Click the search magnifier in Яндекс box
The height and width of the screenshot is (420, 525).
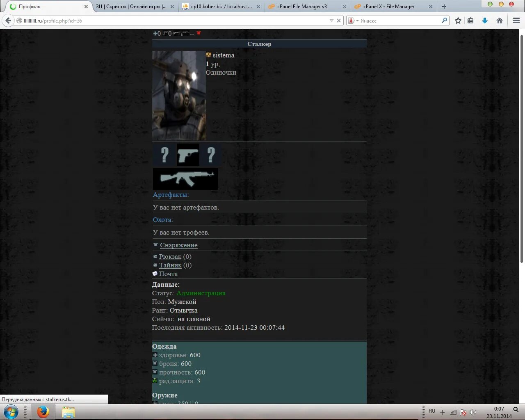[x=444, y=21]
